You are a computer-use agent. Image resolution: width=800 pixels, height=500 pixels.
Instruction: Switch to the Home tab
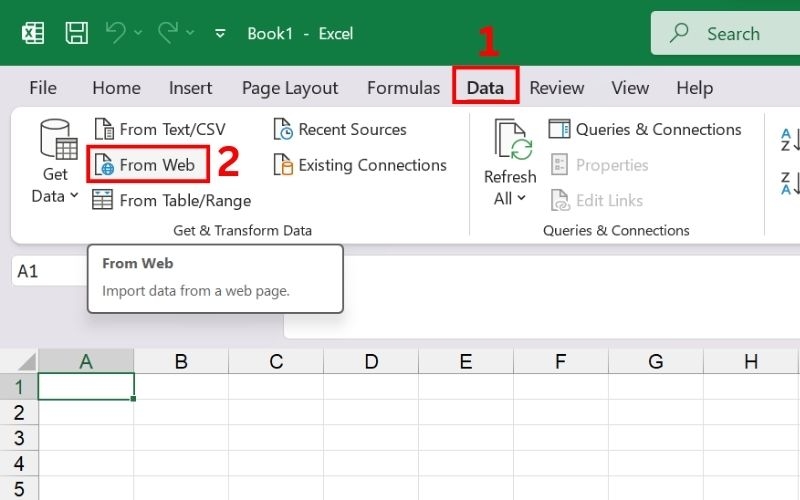[116, 88]
